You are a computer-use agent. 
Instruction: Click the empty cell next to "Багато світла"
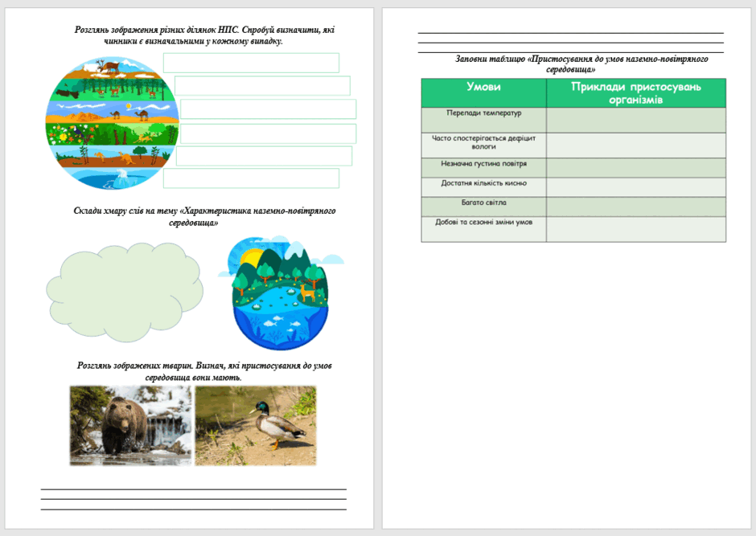[x=636, y=207]
